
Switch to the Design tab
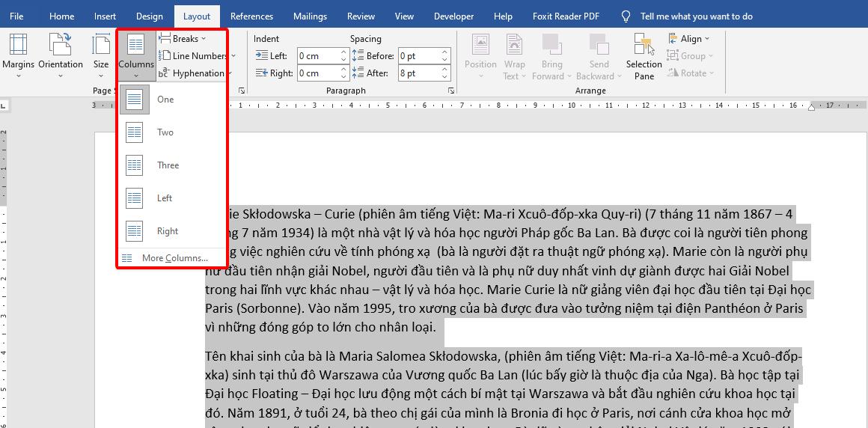point(150,16)
